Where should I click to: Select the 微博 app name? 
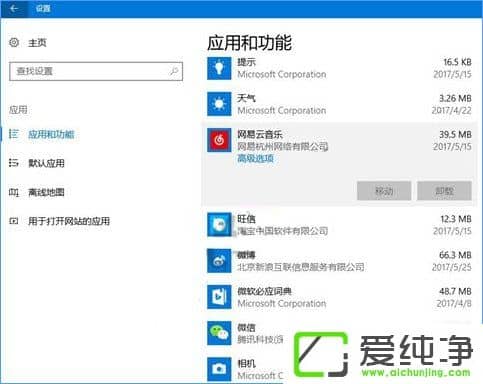tap(246, 255)
